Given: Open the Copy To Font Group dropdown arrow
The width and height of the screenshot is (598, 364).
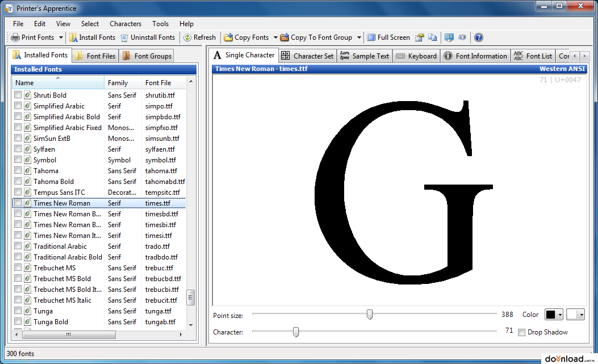Looking at the screenshot, I should click(x=359, y=37).
